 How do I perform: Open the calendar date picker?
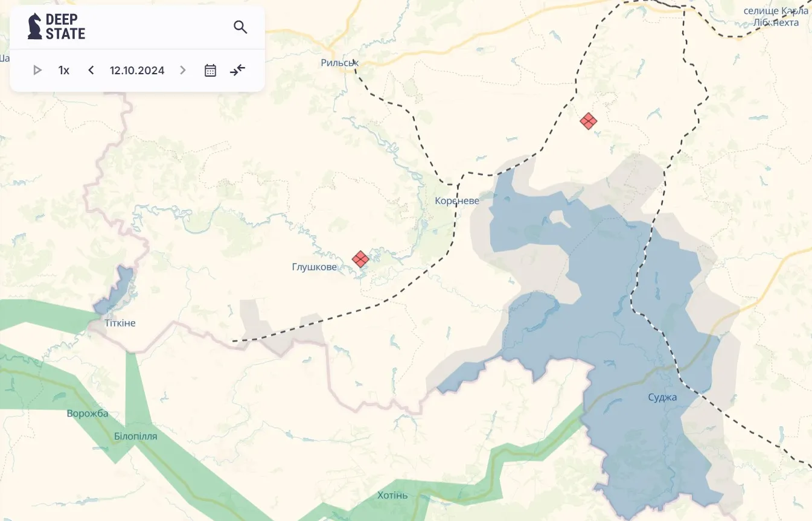click(210, 70)
